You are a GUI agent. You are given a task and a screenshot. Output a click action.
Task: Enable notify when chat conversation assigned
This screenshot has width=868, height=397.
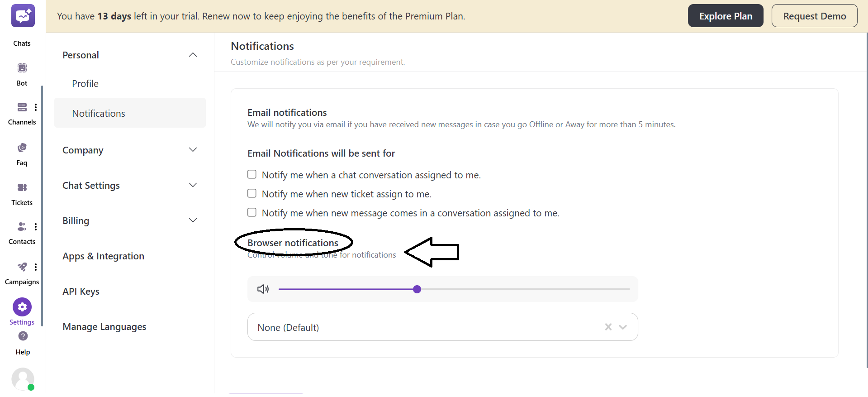(x=252, y=174)
